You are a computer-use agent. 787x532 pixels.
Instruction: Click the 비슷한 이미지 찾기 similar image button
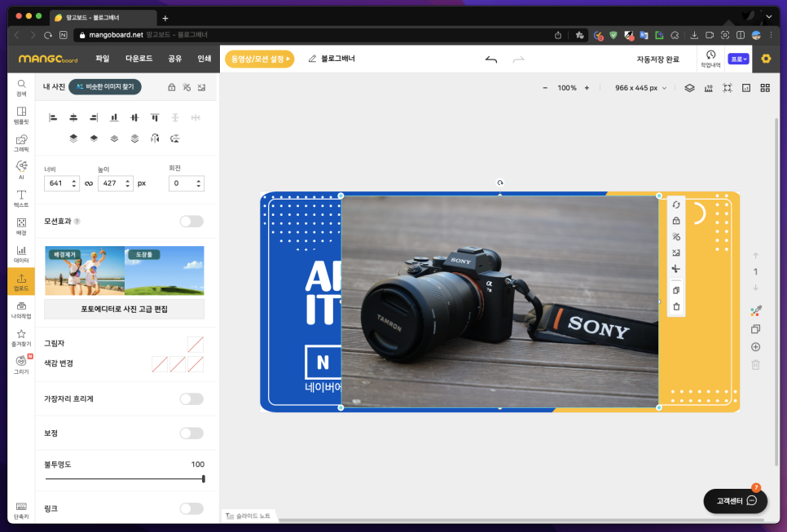point(105,87)
